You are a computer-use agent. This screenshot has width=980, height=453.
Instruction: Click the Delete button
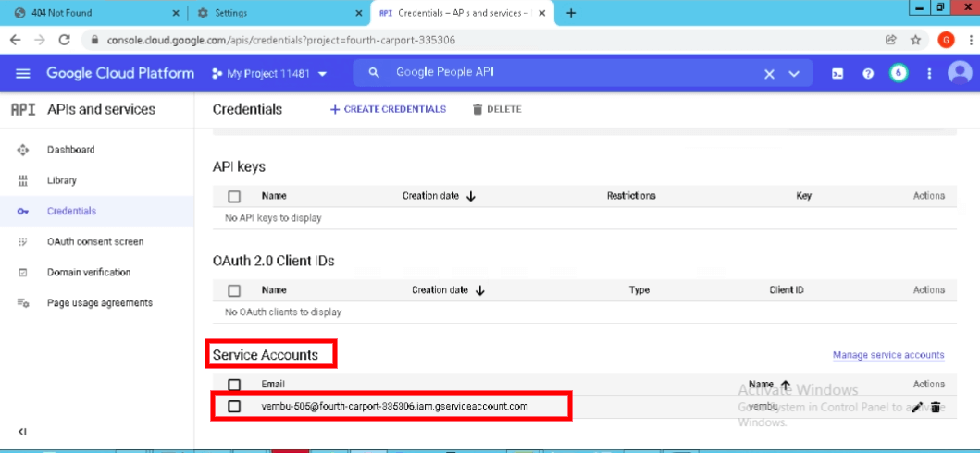tap(497, 109)
